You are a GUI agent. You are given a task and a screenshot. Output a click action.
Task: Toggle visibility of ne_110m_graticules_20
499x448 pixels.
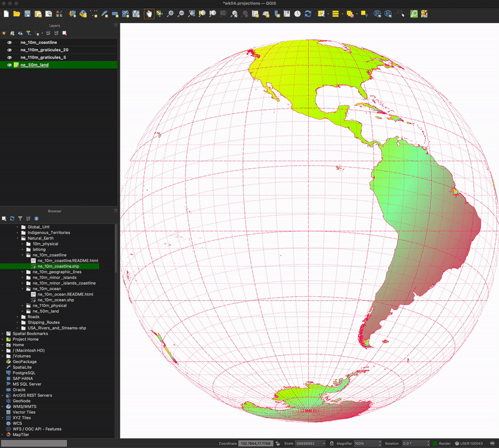pos(10,50)
